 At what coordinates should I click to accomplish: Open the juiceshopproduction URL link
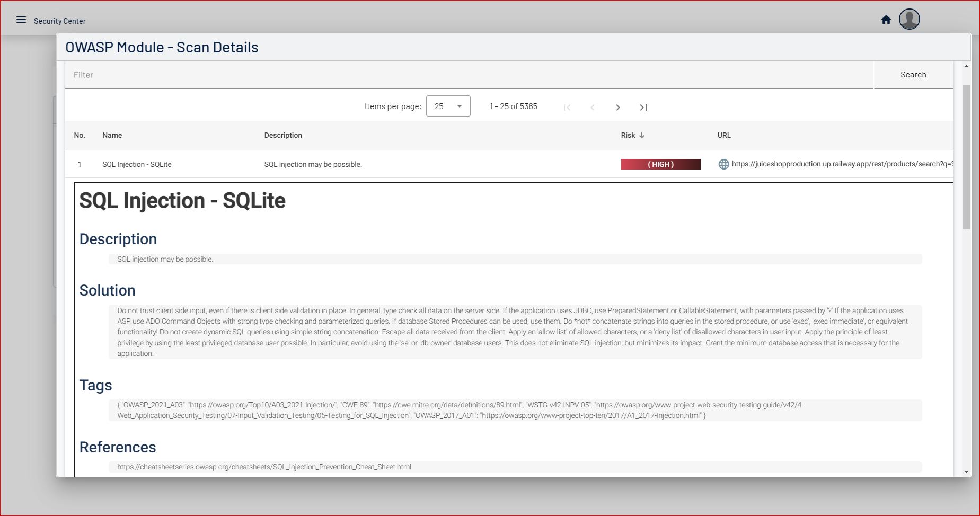842,164
